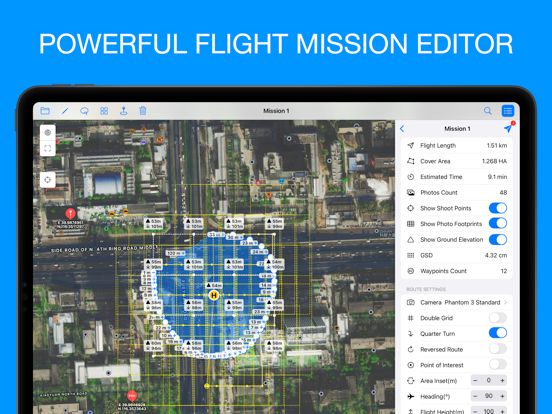Select the line drawing pencil tool
552x414 pixels.
(65, 111)
